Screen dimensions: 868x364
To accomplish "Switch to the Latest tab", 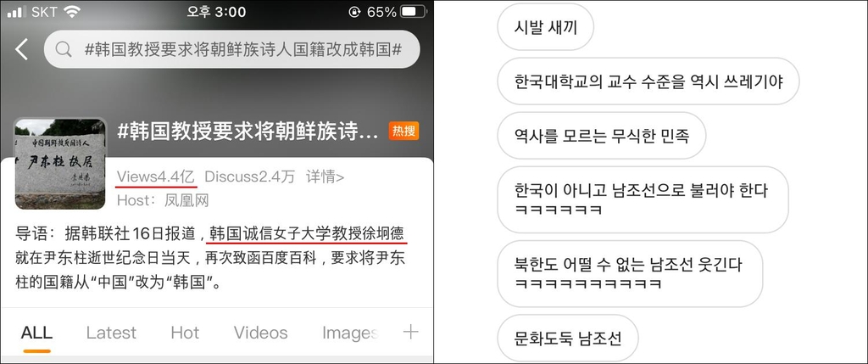I will pyautogui.click(x=111, y=333).
